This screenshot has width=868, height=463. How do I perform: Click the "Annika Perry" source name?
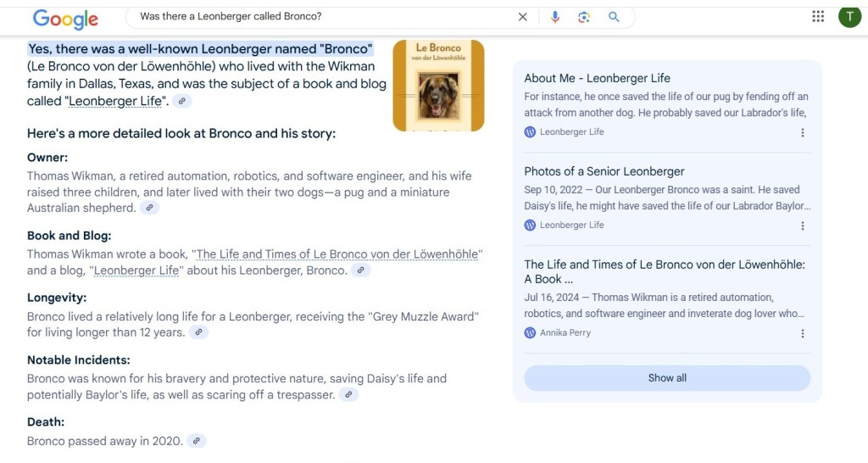[565, 332]
